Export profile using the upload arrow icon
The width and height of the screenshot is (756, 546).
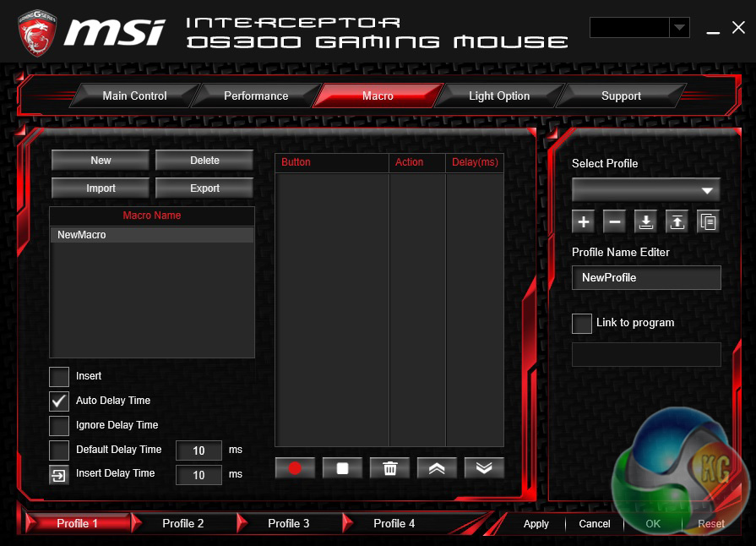pyautogui.click(x=677, y=222)
